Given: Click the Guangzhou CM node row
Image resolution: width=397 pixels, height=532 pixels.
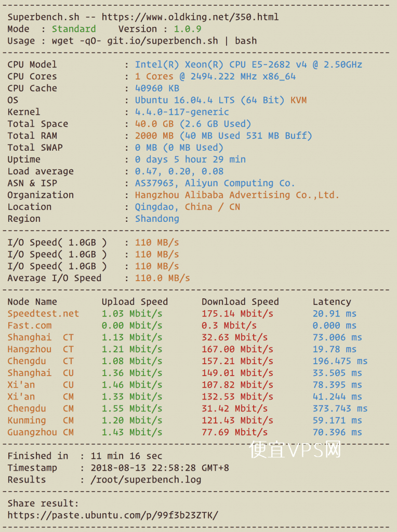Looking at the screenshot, I should [x=187, y=433].
